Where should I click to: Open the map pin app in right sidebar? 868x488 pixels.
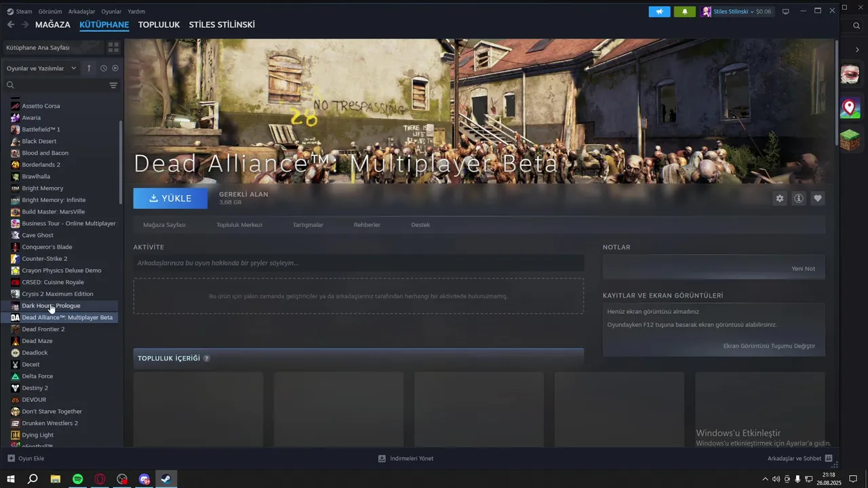click(850, 108)
